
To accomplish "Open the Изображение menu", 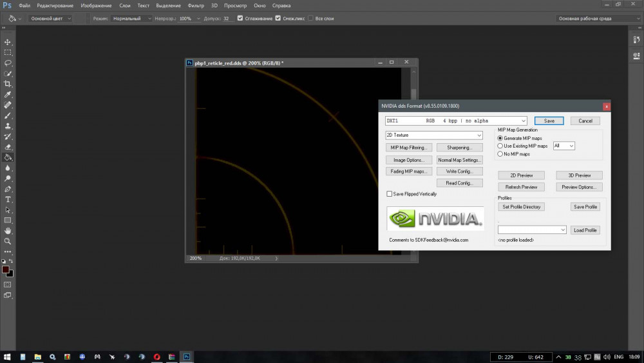I will point(96,5).
